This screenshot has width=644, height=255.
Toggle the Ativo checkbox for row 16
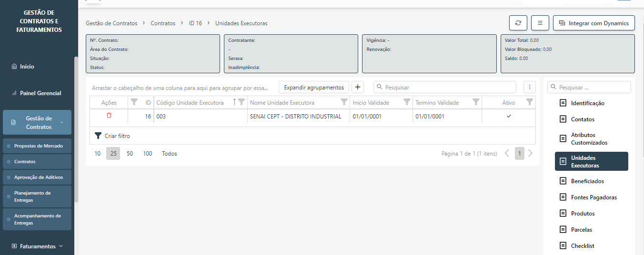tap(508, 117)
